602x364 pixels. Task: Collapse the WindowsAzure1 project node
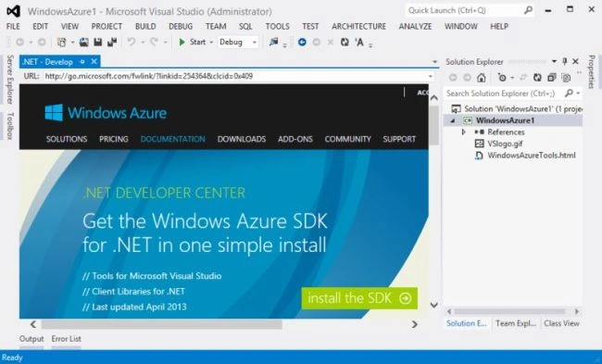(x=453, y=120)
